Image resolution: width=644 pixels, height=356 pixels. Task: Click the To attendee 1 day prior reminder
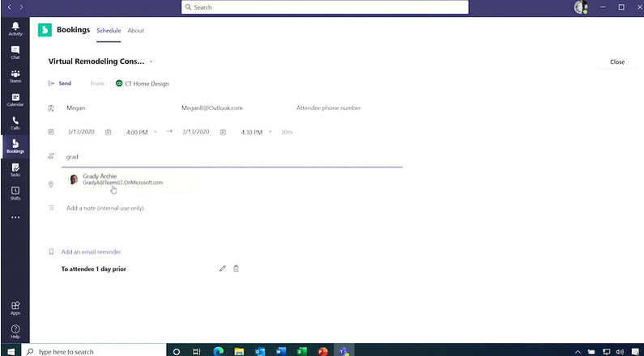pyautogui.click(x=94, y=269)
